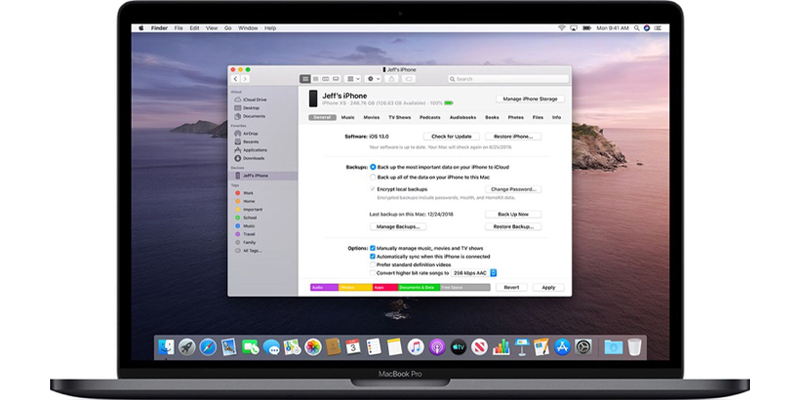Select the red Work tag
Viewport: 800px width, 400px height.
[244, 193]
